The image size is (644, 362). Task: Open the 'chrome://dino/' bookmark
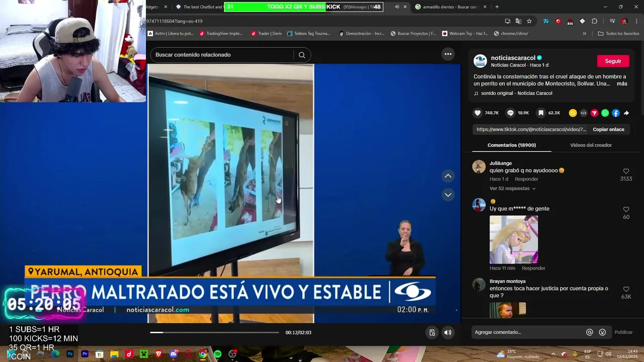[511, 34]
